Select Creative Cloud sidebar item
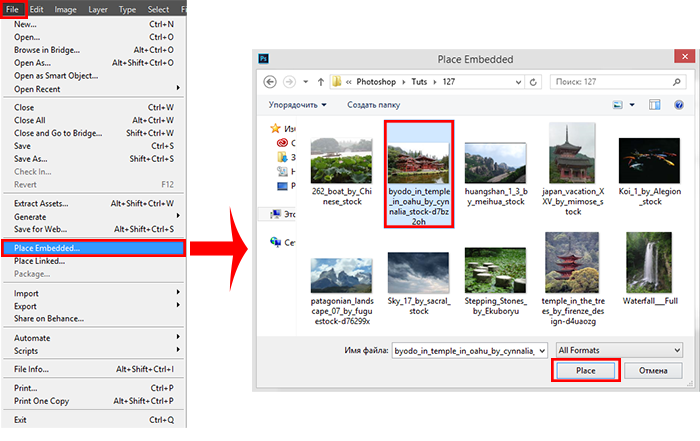Screen dimensions: 700x441 [x=282, y=143]
